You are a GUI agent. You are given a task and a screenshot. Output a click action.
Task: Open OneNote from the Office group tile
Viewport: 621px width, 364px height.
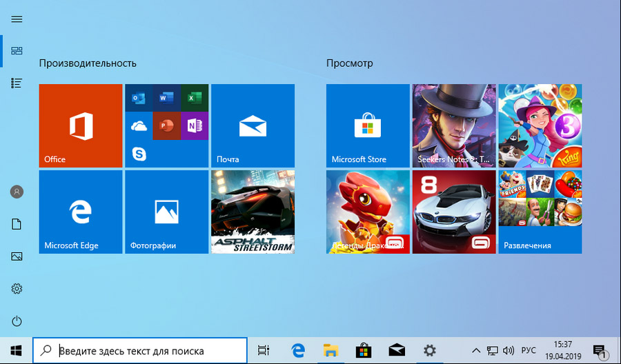(x=195, y=126)
